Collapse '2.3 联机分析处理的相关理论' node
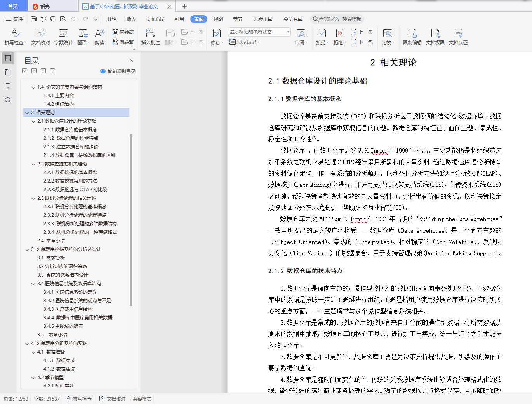Screen dimensions: 532x404 (33, 198)
